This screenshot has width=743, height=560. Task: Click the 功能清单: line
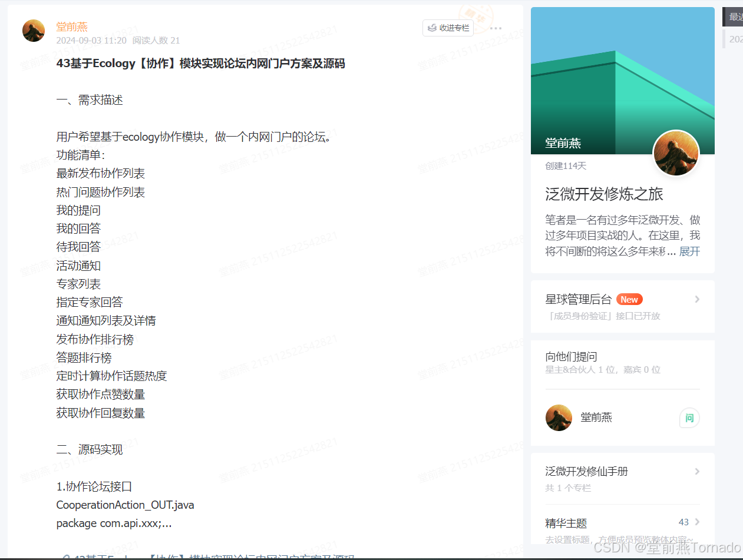[81, 155]
